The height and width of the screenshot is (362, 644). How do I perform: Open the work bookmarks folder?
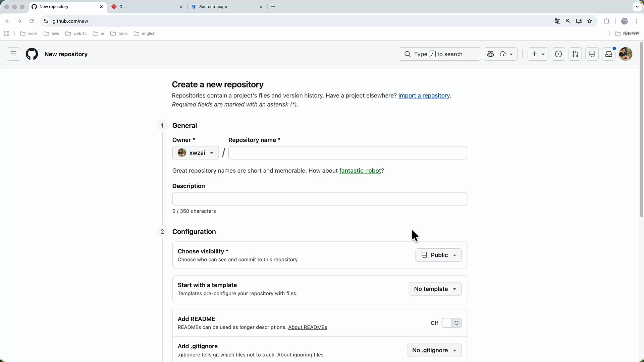point(29,34)
